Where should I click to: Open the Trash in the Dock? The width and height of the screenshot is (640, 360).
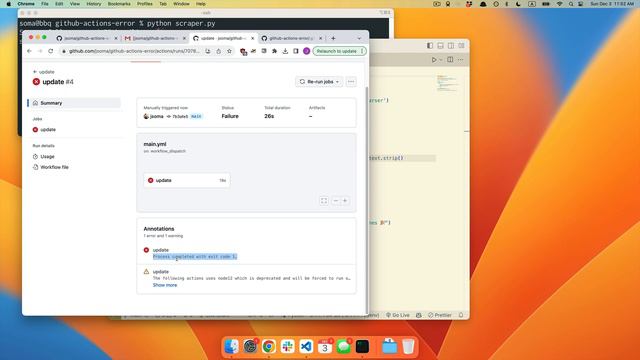coord(408,347)
